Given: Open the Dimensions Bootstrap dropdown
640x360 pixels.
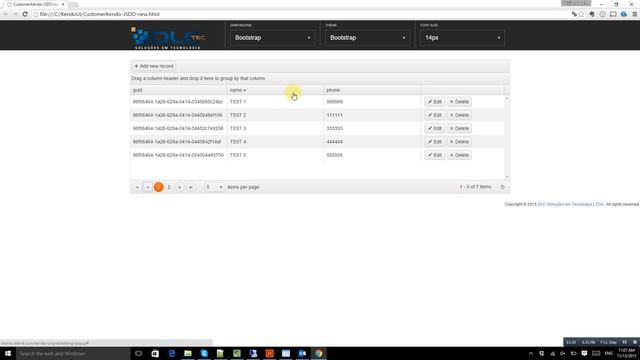Looking at the screenshot, I should tap(272, 38).
